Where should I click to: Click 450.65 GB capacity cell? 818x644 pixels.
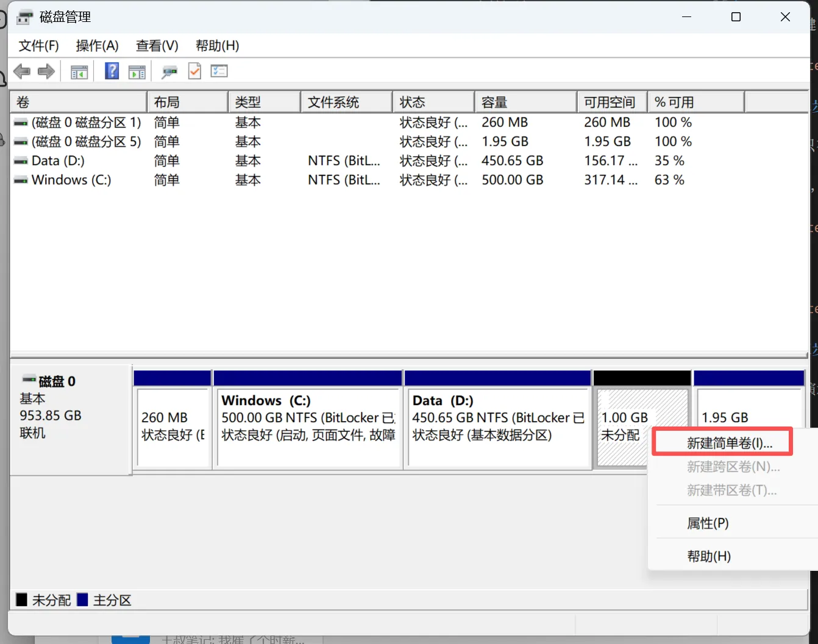[512, 161]
